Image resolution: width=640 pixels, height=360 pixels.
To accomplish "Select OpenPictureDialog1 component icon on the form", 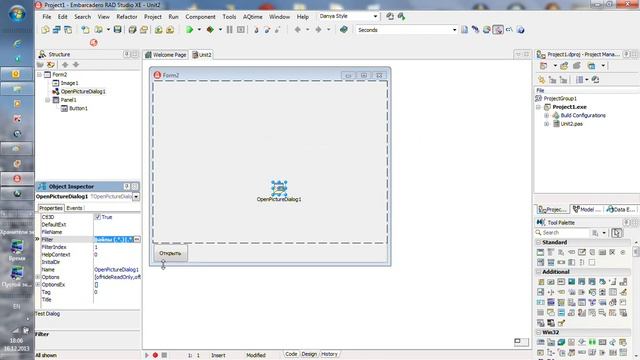I will [279, 188].
